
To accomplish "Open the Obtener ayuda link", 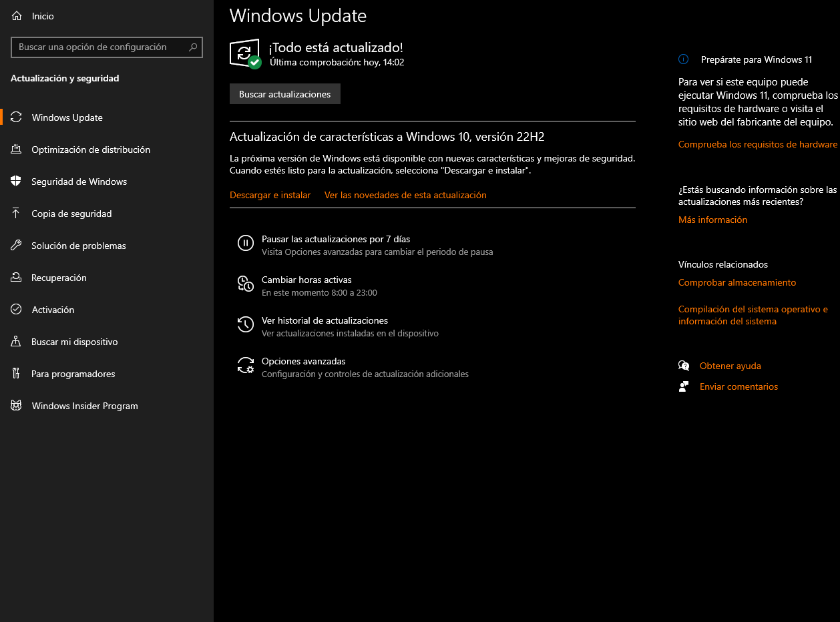I will (730, 366).
